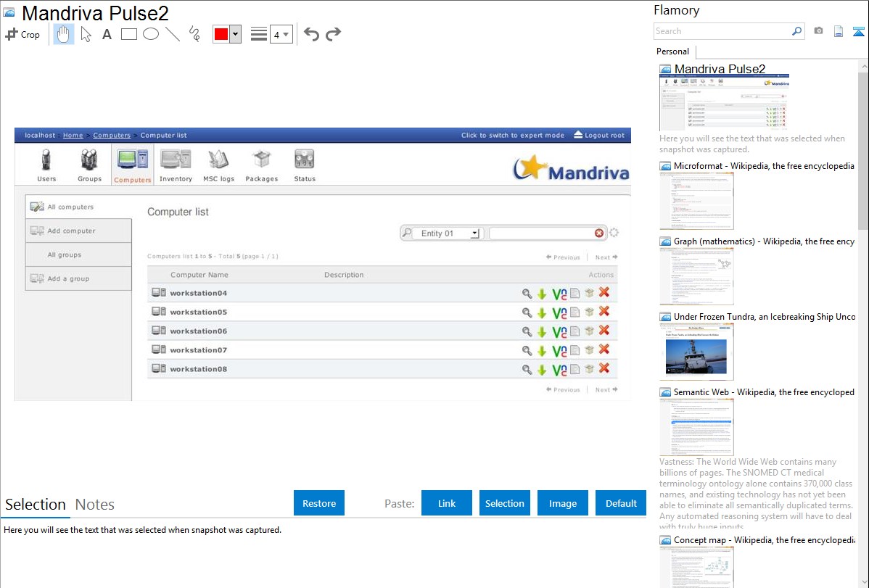Choose the arrow pointer tool
869x588 pixels.
tap(86, 34)
